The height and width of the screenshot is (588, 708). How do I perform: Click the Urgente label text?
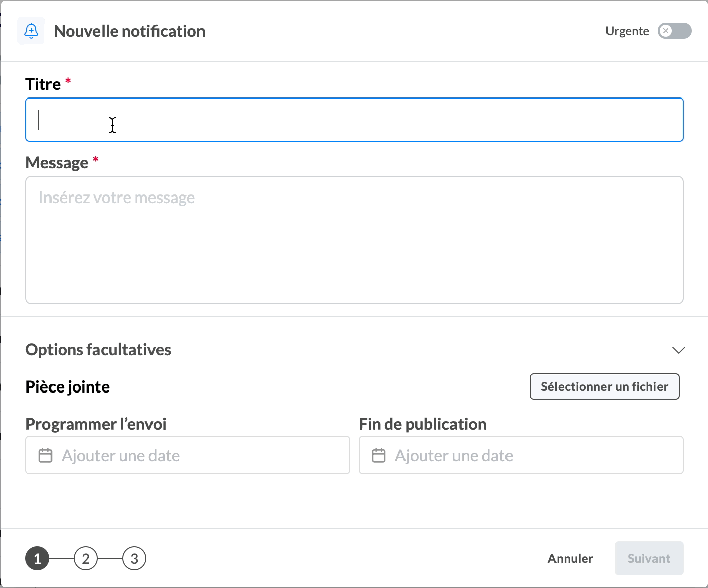pos(627,31)
